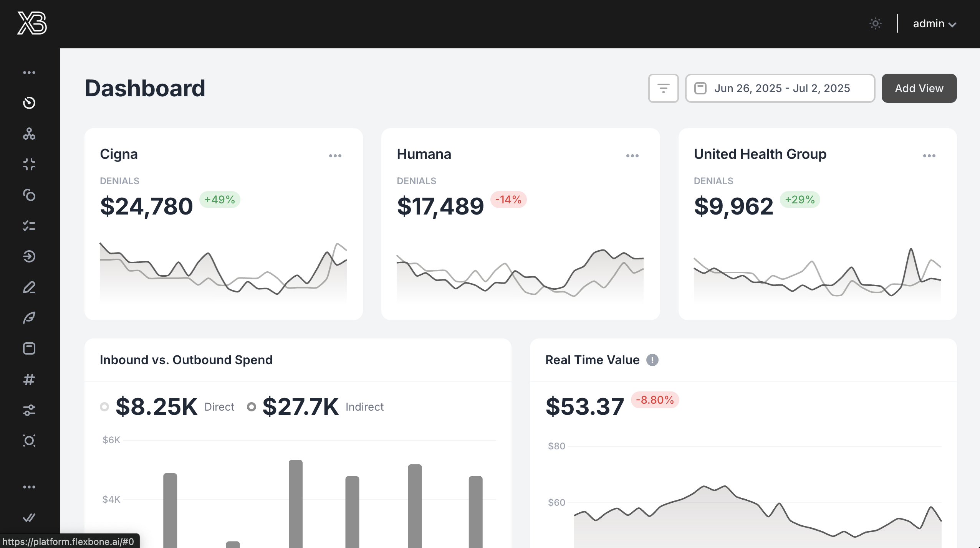Screen dimensions: 980x548
Task: Click the Cigna card title
Action: [119, 154]
